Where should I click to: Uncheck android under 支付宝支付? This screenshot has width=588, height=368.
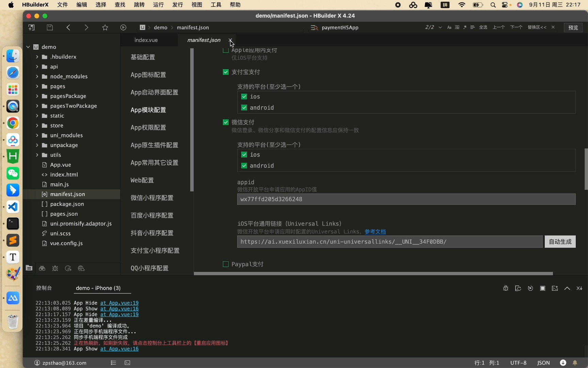(244, 108)
